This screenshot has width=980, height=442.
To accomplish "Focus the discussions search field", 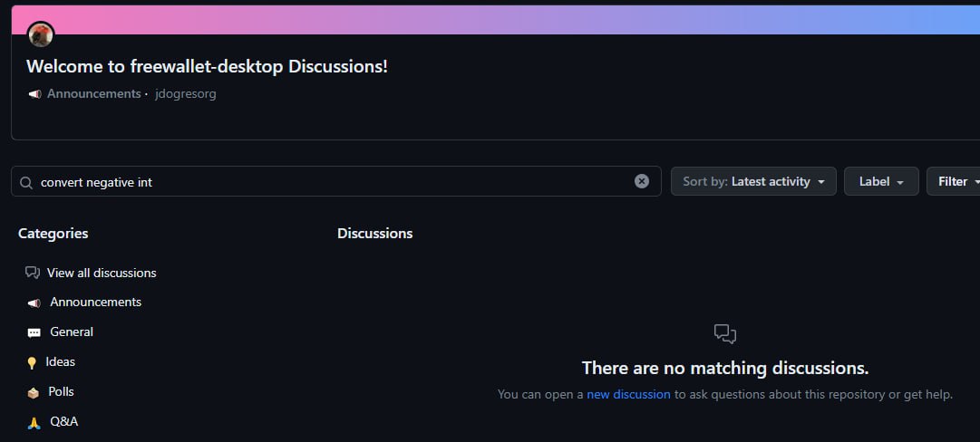I will coord(336,182).
